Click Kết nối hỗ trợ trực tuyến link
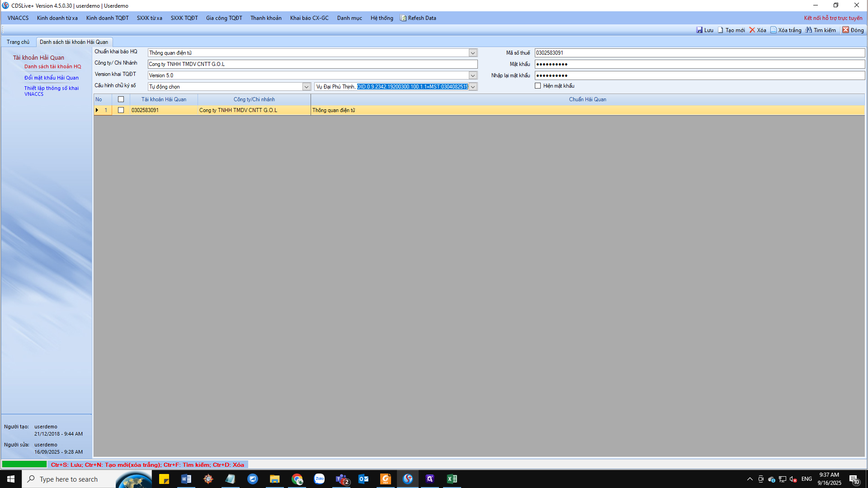Screen dimensions: 868x488 pyautogui.click(x=833, y=18)
